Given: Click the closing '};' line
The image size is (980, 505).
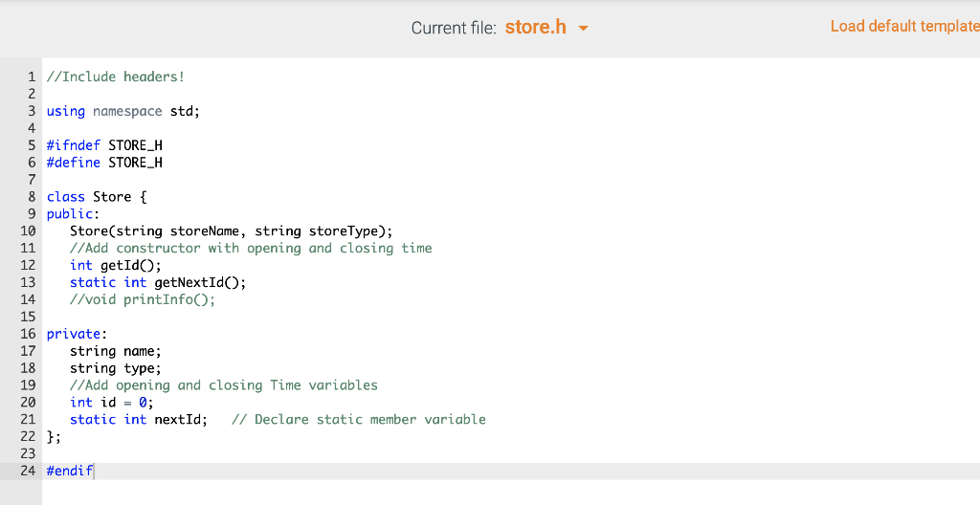Looking at the screenshot, I should click(54, 437).
